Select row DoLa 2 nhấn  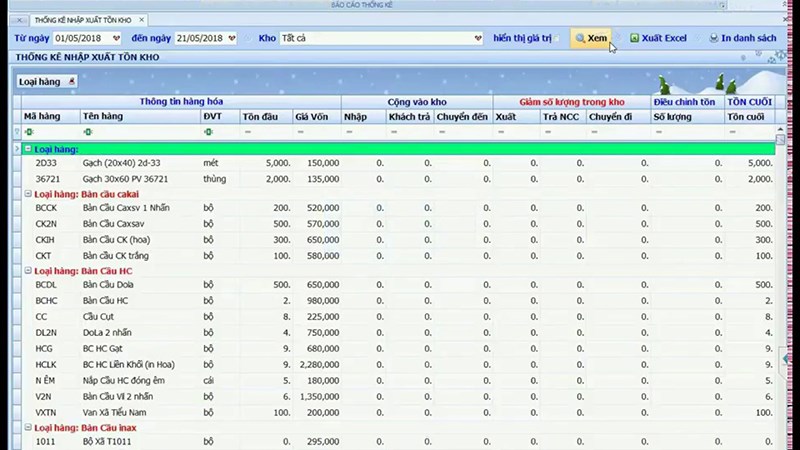tap(398, 333)
